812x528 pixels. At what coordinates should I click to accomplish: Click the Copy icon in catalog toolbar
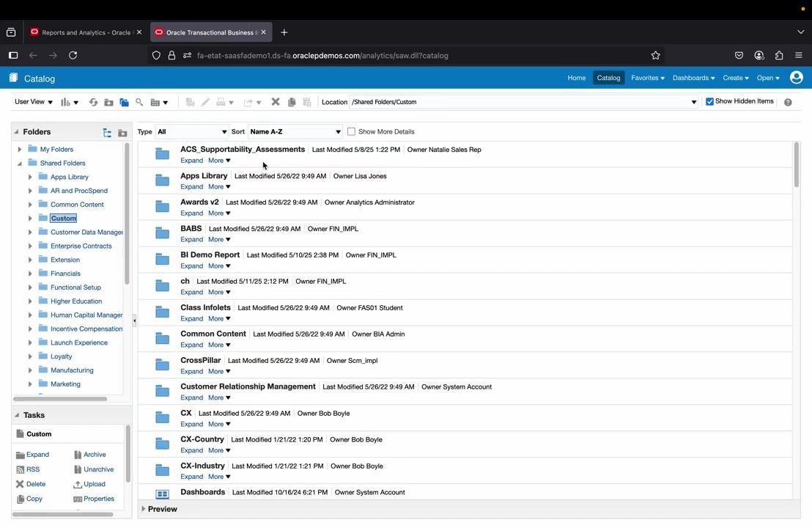(292, 102)
